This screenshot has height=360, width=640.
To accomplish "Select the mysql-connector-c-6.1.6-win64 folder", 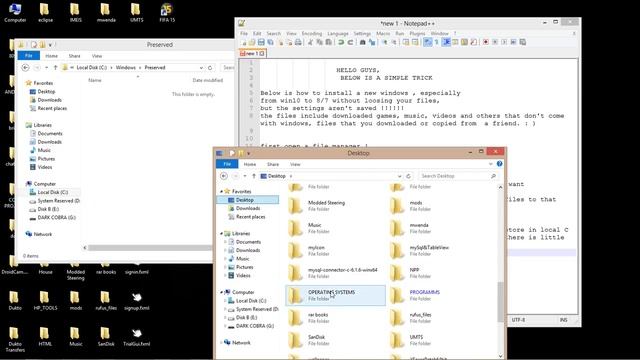I will (x=336, y=273).
